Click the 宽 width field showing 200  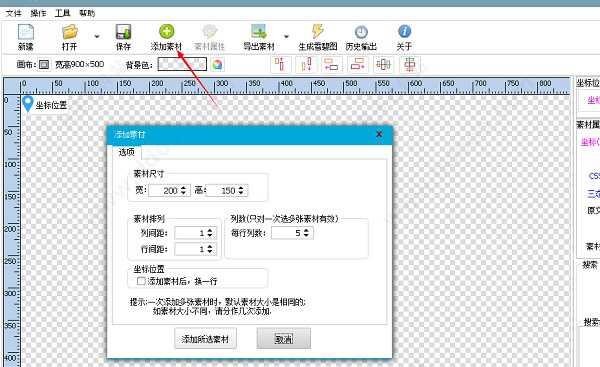point(169,190)
